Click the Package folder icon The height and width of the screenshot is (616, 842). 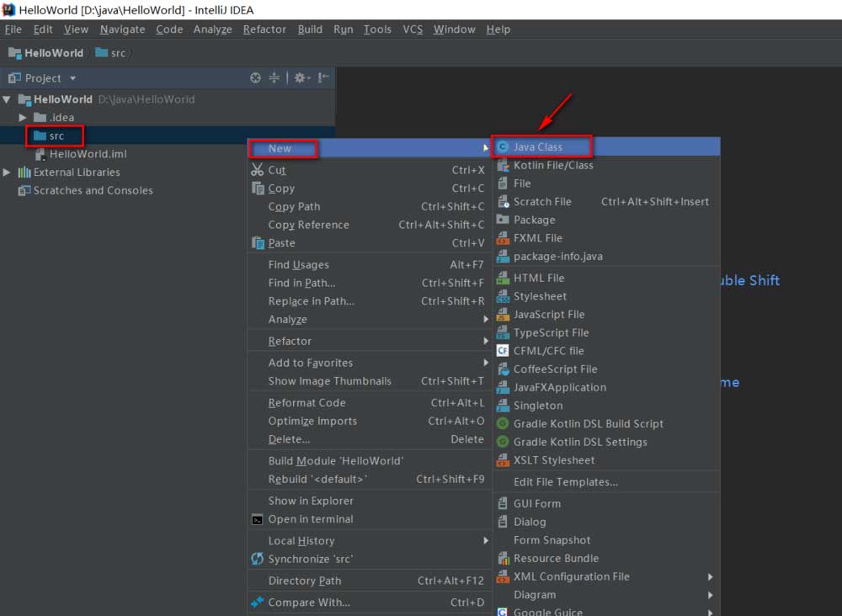(x=503, y=220)
